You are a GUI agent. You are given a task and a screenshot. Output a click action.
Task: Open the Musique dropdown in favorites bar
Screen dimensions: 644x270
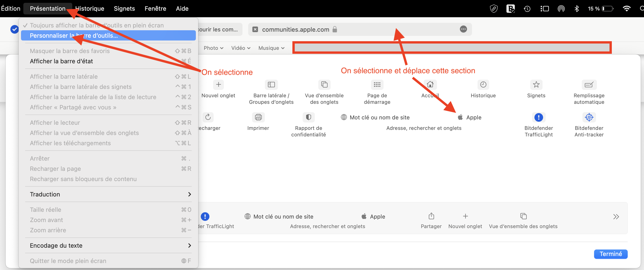point(271,48)
